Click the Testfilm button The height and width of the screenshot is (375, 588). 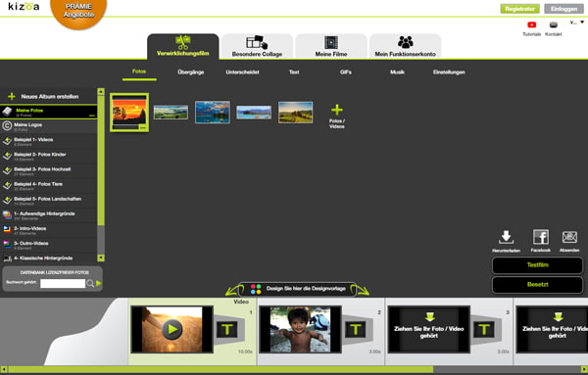[537, 265]
